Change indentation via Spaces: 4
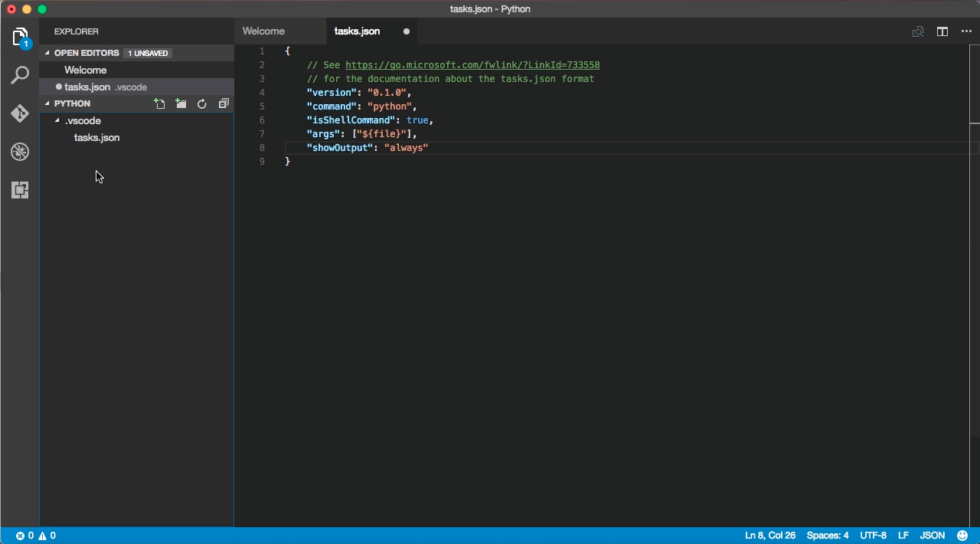Screen dimensions: 980x544 [x=828, y=536]
